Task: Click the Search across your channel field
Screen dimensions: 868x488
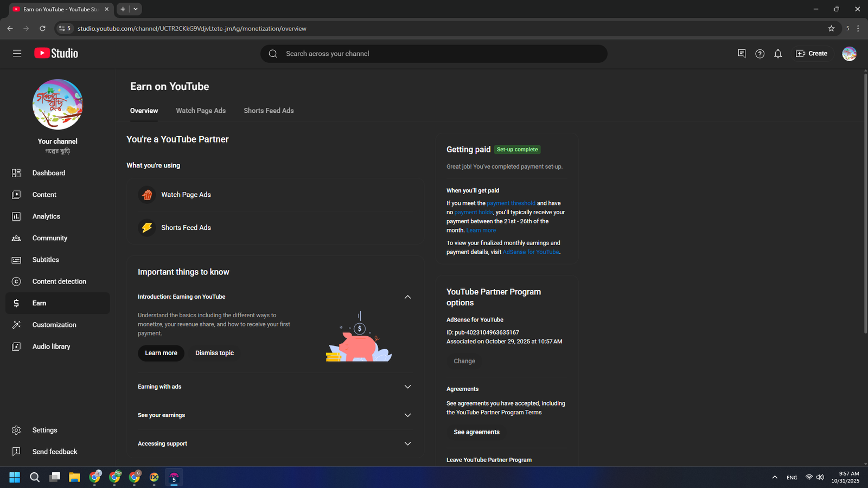Action: click(434, 54)
